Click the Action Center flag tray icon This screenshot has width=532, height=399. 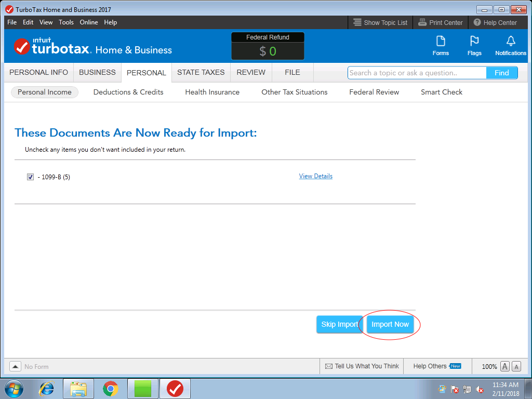pyautogui.click(x=454, y=389)
